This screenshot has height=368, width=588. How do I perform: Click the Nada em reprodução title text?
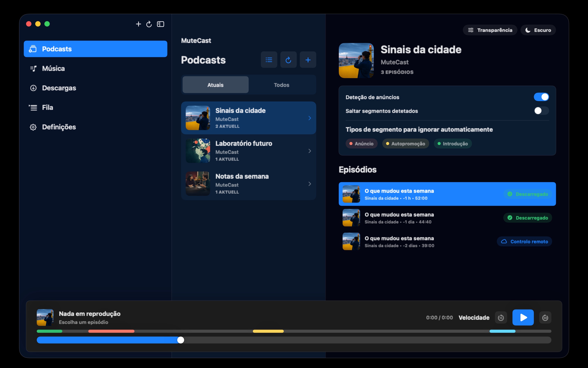pyautogui.click(x=90, y=314)
